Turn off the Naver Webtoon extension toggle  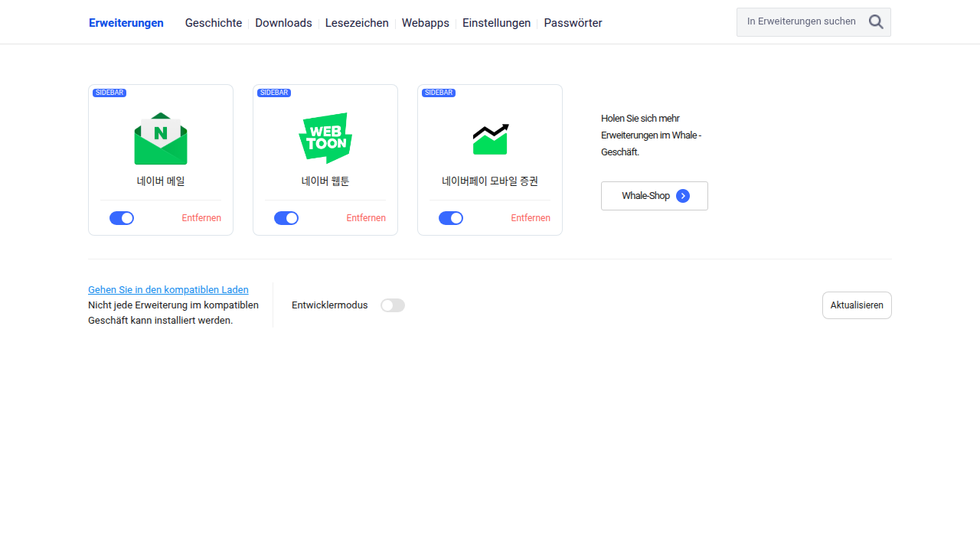click(286, 218)
